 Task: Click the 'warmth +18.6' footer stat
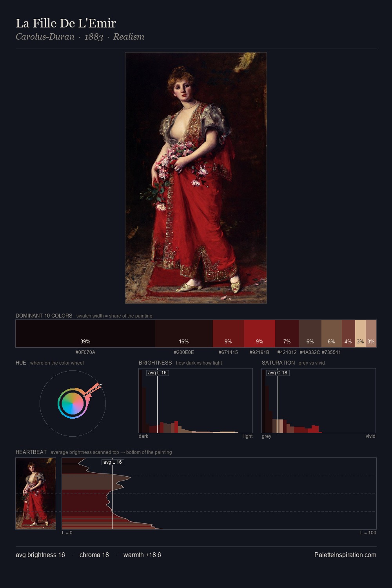[x=142, y=555]
